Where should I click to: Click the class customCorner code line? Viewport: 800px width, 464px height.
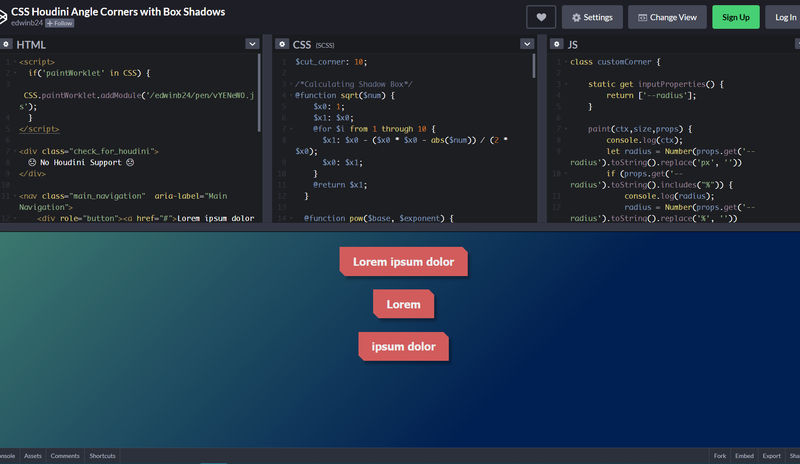pos(615,62)
